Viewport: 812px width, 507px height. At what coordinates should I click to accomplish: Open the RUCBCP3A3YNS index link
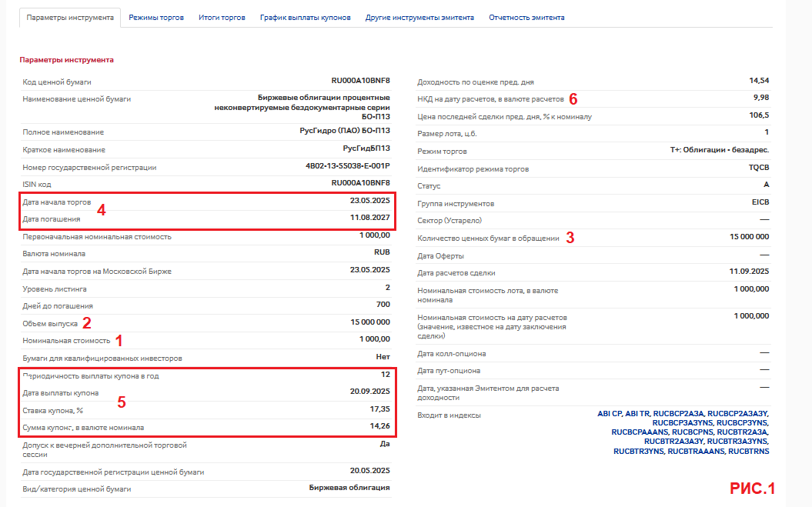pyautogui.click(x=683, y=423)
